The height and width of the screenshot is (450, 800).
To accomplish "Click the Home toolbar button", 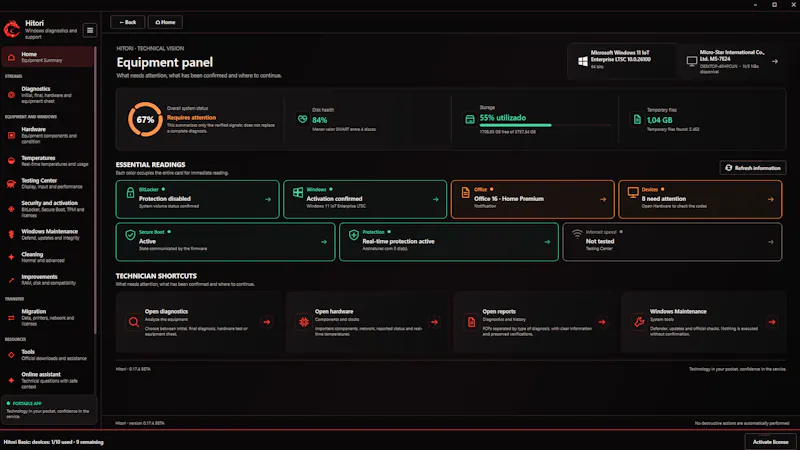I will pyautogui.click(x=165, y=22).
